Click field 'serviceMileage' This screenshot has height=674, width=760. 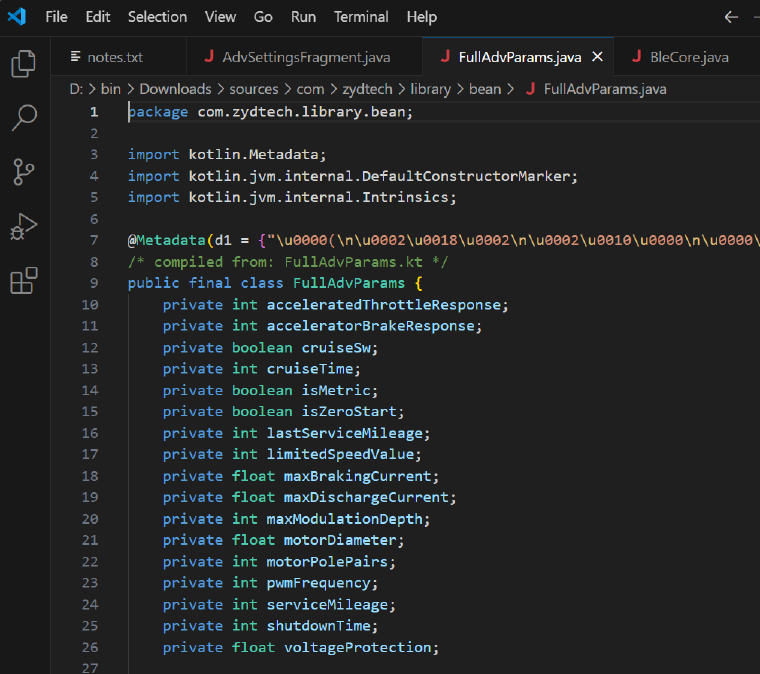pos(327,605)
